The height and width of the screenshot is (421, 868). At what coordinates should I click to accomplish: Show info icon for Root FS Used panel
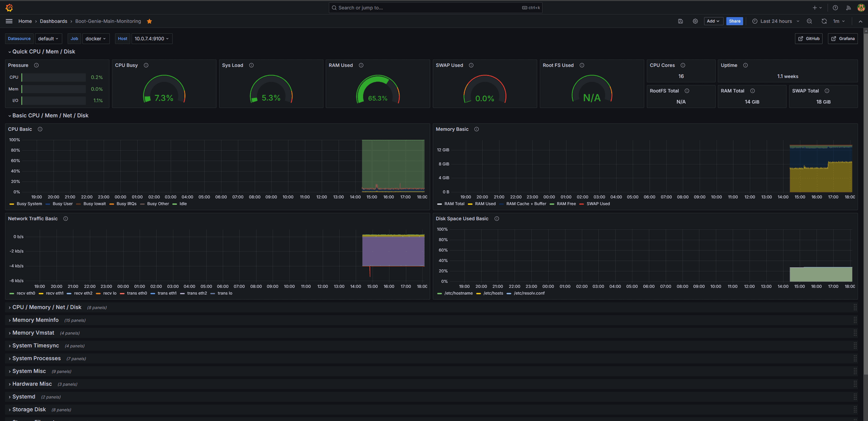pos(582,65)
